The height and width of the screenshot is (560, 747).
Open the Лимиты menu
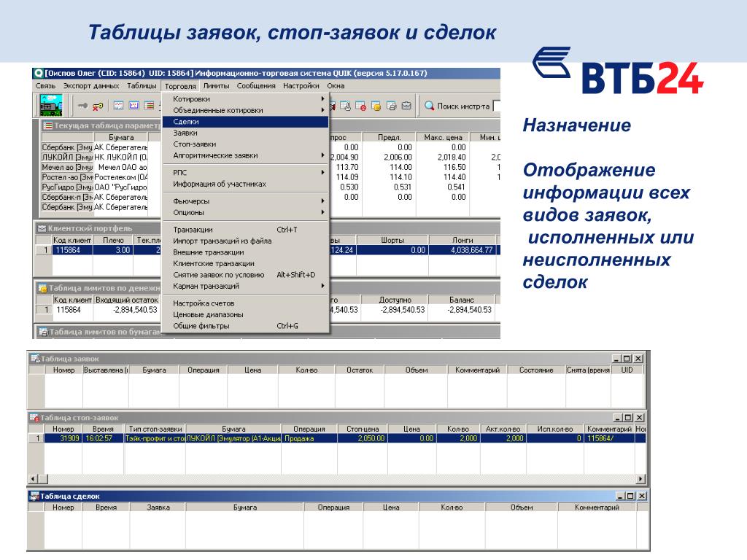216,86
